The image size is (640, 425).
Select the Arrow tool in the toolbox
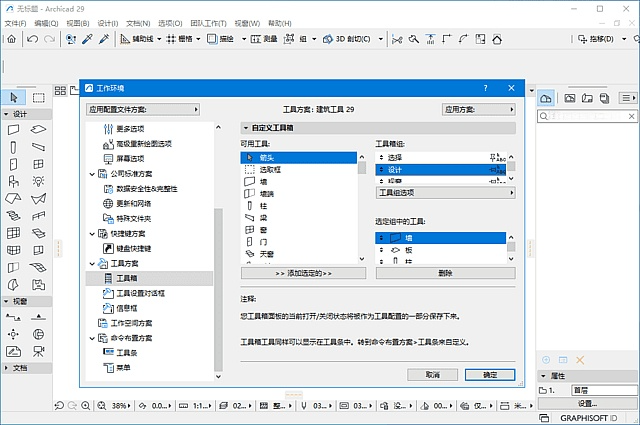pyautogui.click(x=14, y=97)
